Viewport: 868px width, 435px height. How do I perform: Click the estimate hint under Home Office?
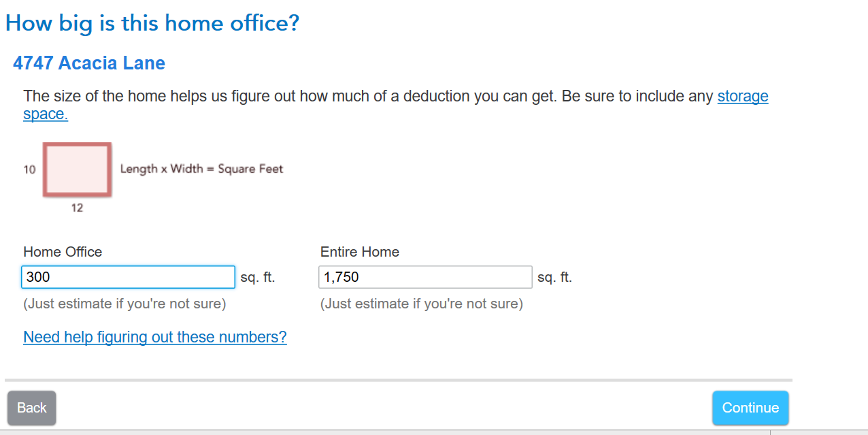124,304
